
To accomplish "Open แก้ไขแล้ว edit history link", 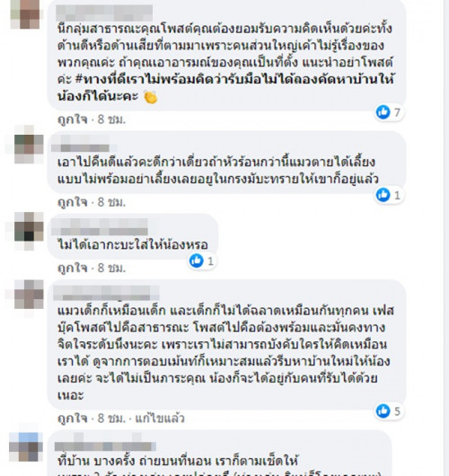I will tap(160, 419).
